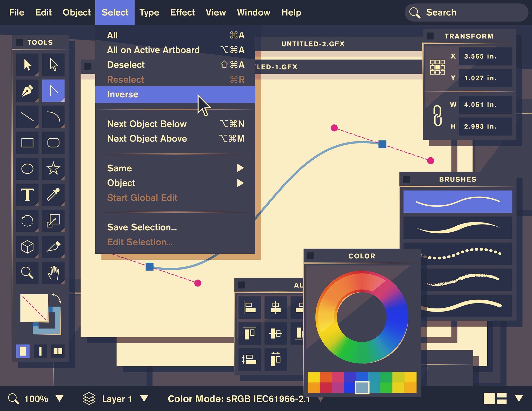This screenshot has height=411, width=532.
Task: Choose Inverse from the Select menu
Action: click(x=123, y=95)
